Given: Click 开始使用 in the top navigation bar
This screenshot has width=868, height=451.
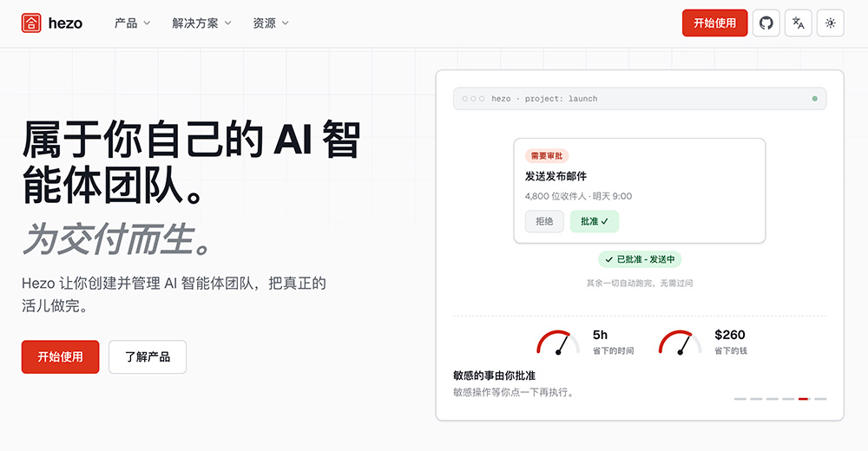Looking at the screenshot, I should click(x=714, y=23).
